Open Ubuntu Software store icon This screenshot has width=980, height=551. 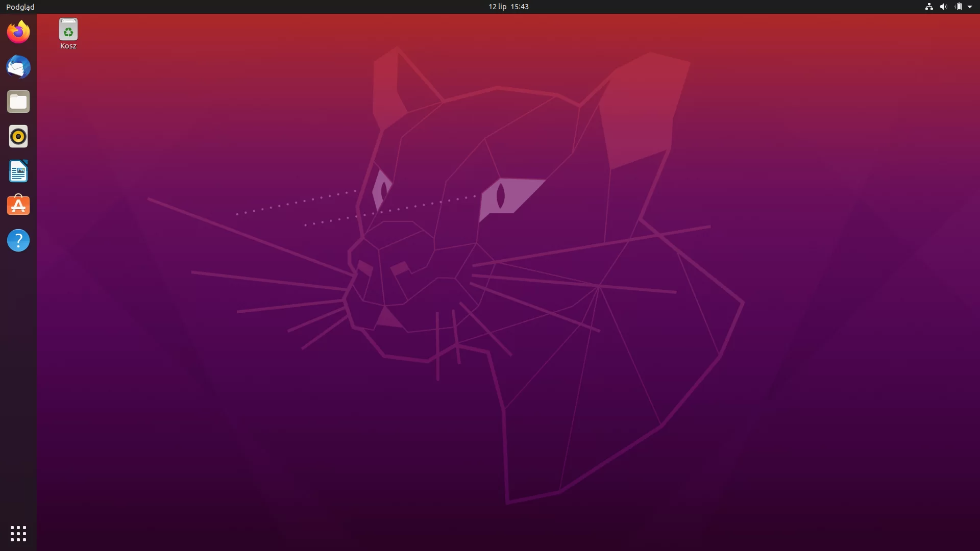click(18, 206)
